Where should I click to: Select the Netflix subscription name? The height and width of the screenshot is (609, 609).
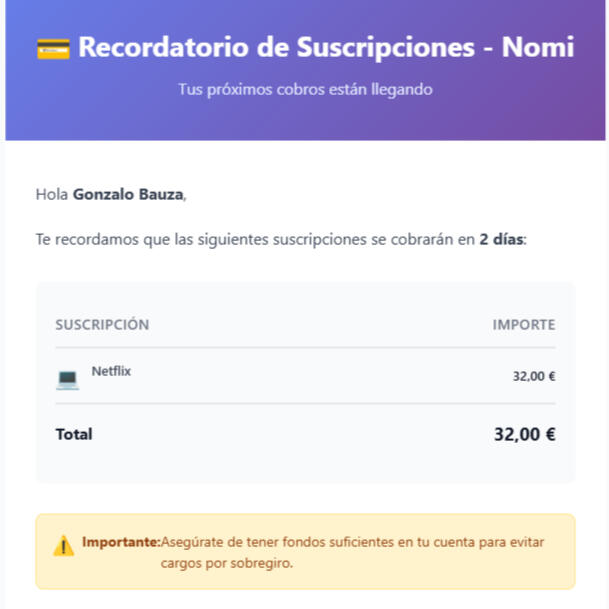tap(111, 371)
